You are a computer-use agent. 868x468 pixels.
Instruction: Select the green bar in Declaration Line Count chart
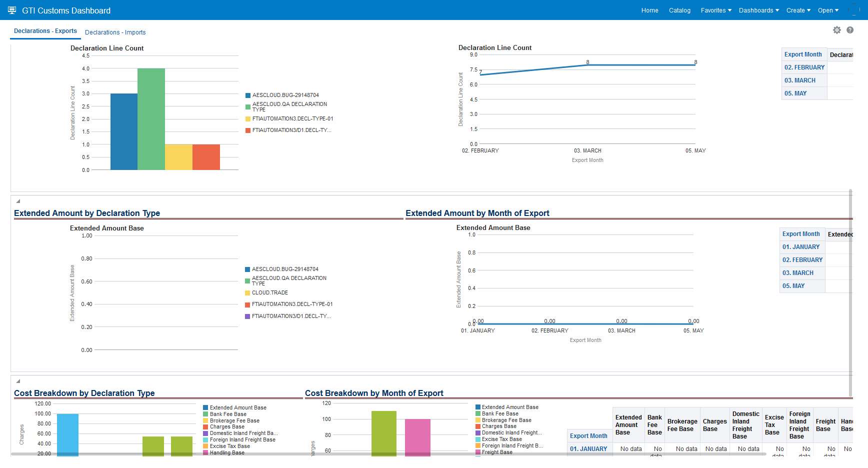(151, 119)
